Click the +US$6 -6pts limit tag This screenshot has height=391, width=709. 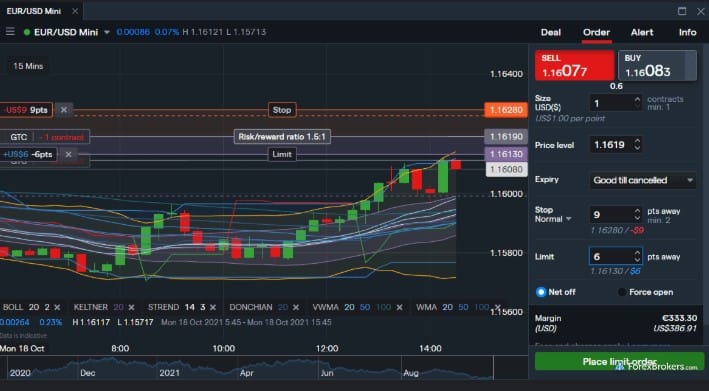pyautogui.click(x=28, y=155)
